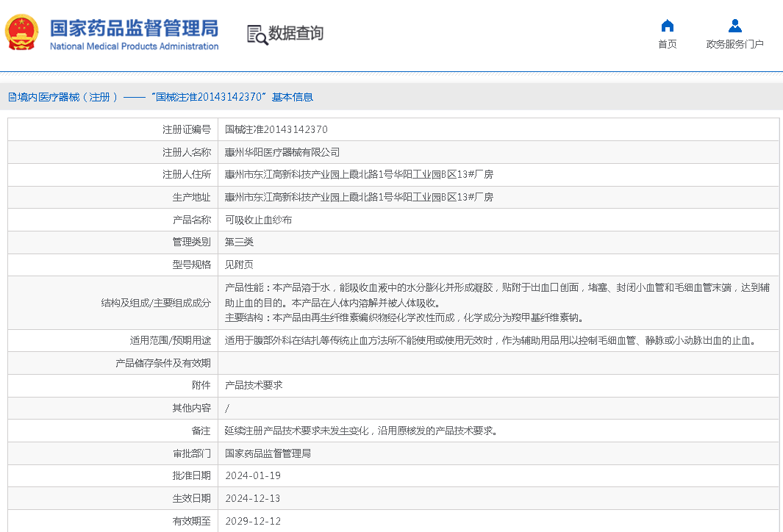Screen dimensions: 783x532
Task: Click registrant name 惠州华阳医疗器械有限公司
Action: click(282, 152)
